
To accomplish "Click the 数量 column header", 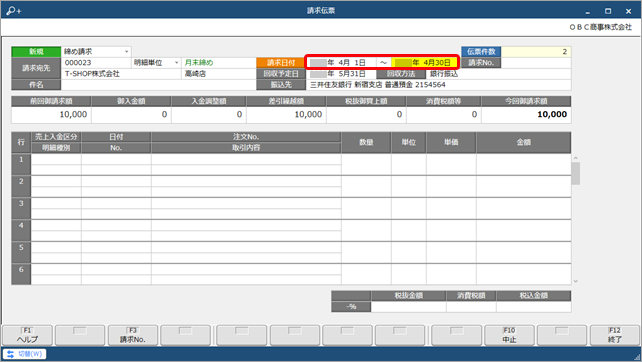I will [366, 143].
